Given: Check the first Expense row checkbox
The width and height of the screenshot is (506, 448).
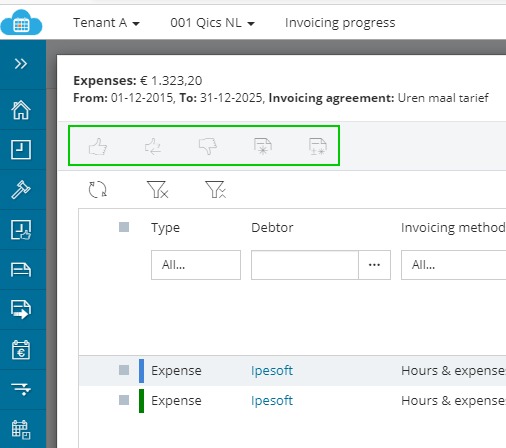Looking at the screenshot, I should point(124,370).
